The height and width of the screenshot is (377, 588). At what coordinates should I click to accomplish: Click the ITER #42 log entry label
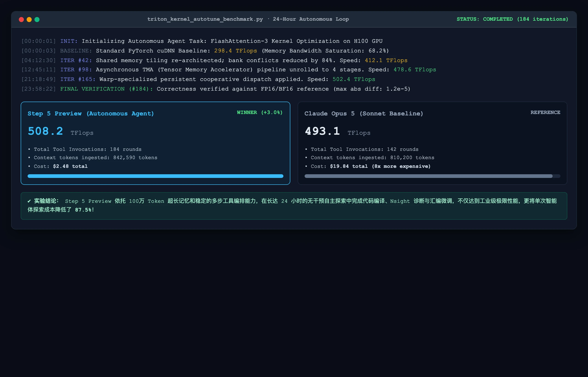point(76,60)
